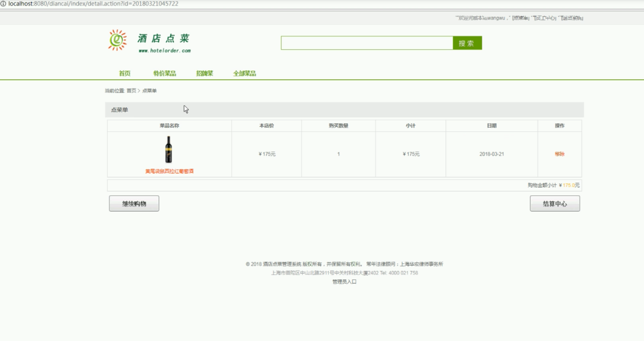Open the 招牌菜 navigation tab
Image resolution: width=644 pixels, height=341 pixels.
tap(204, 73)
